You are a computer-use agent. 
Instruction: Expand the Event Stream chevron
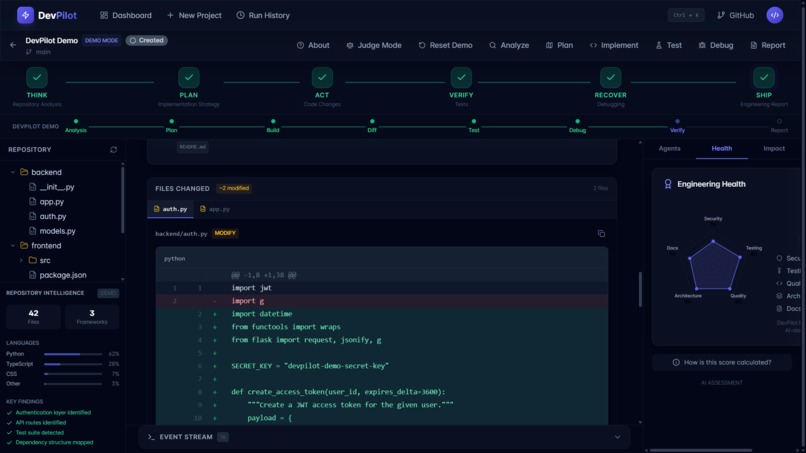click(617, 437)
